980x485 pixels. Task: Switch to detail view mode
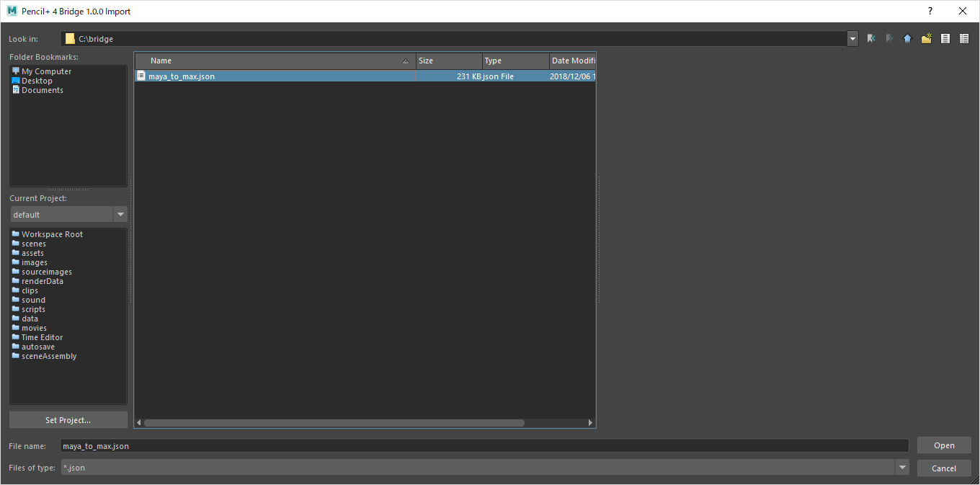pos(964,39)
